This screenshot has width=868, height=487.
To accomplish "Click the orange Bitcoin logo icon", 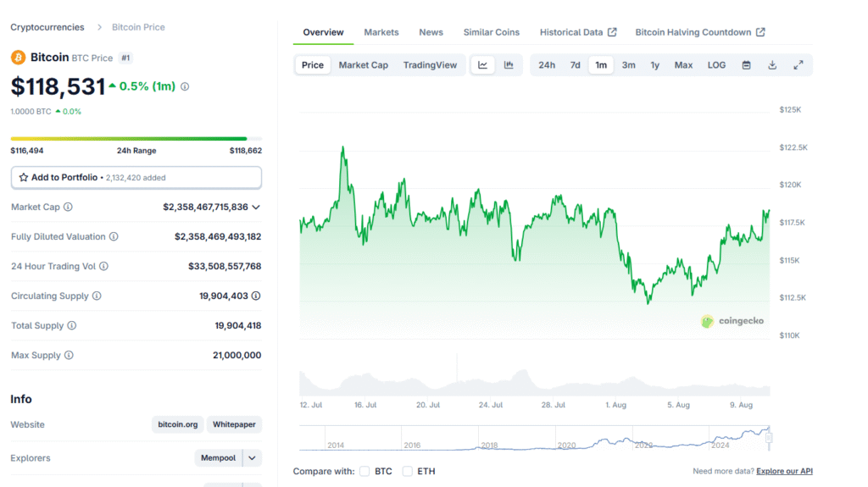I will point(19,58).
